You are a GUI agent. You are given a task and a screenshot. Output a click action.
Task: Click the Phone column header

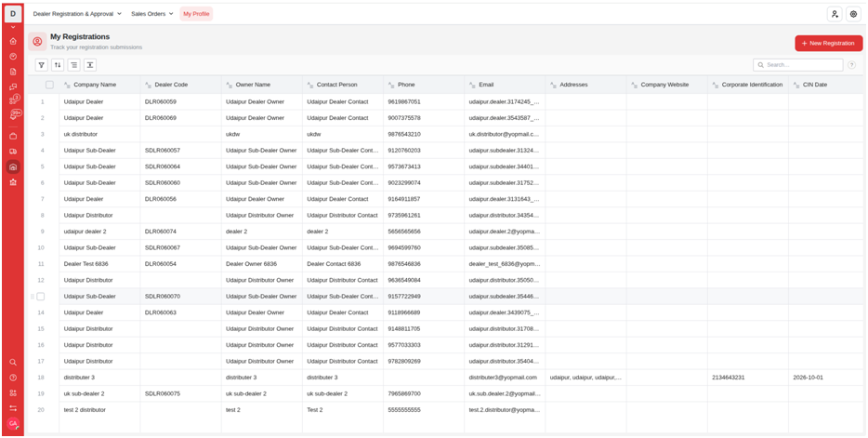click(x=424, y=85)
